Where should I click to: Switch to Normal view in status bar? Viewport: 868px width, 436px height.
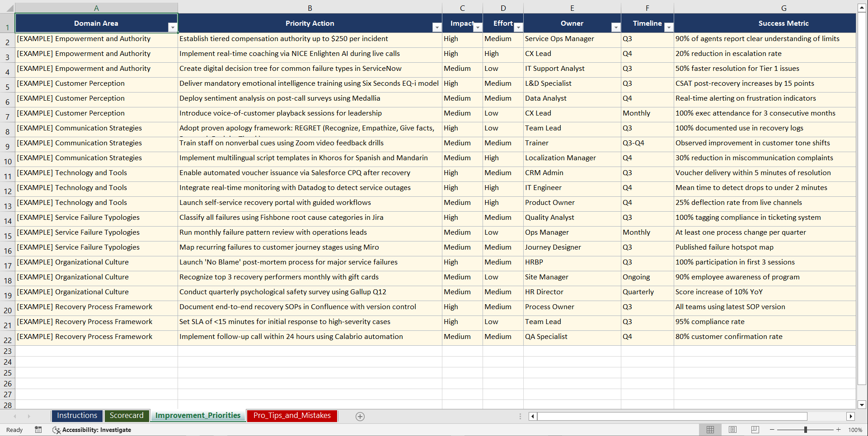pos(710,430)
